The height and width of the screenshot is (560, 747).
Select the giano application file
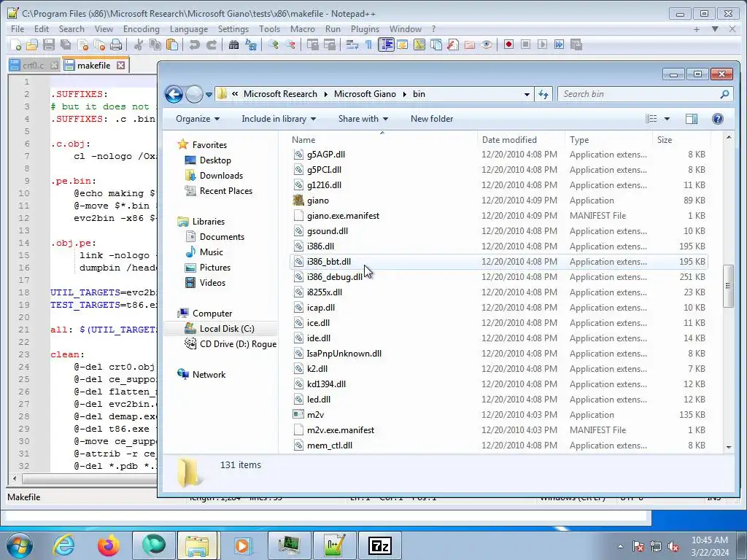498,201
